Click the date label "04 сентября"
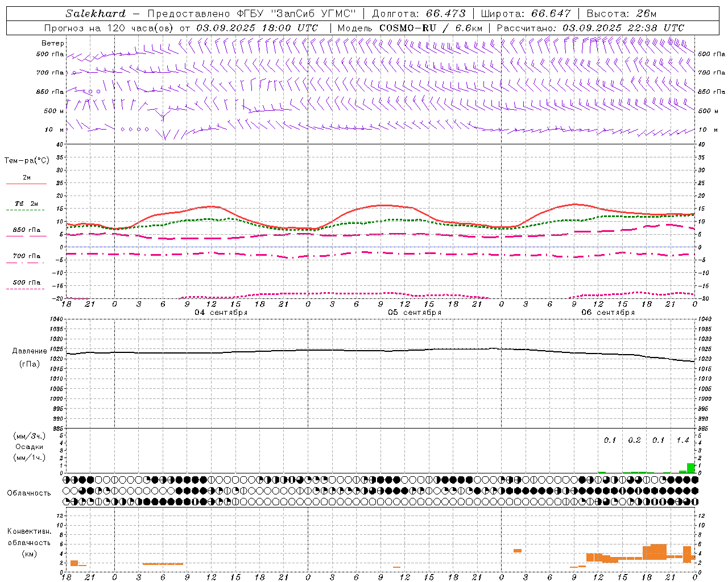This screenshot has width=728, height=582. [x=221, y=313]
